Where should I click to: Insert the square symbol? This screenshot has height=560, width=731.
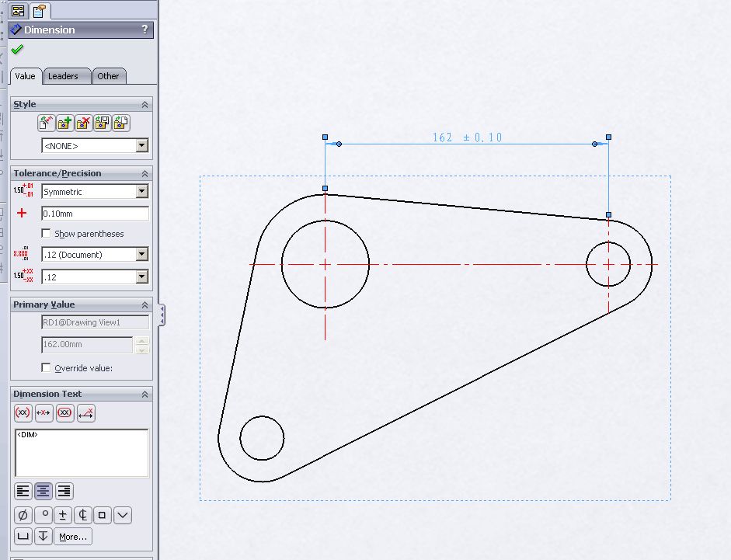point(102,515)
